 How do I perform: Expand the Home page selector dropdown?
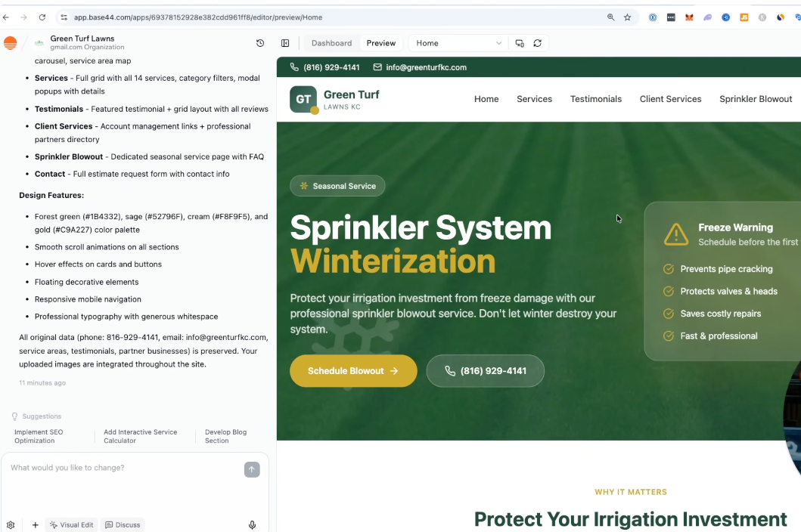(x=458, y=43)
